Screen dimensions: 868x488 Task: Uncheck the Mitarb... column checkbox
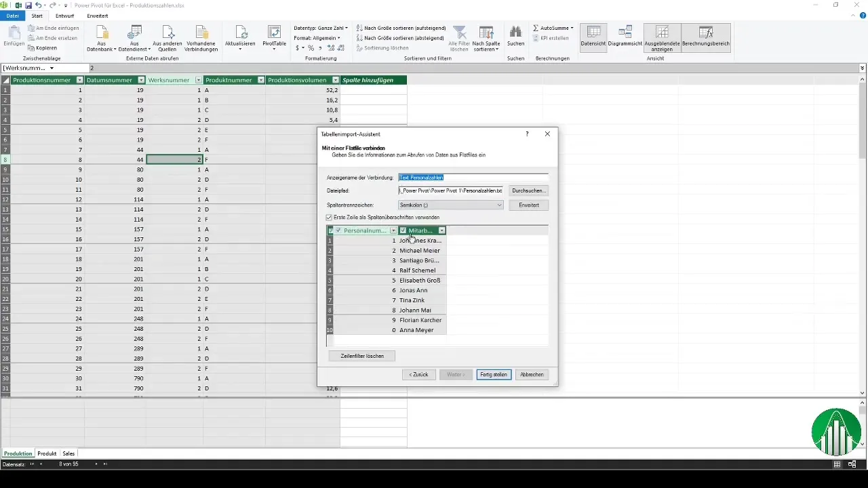point(403,230)
